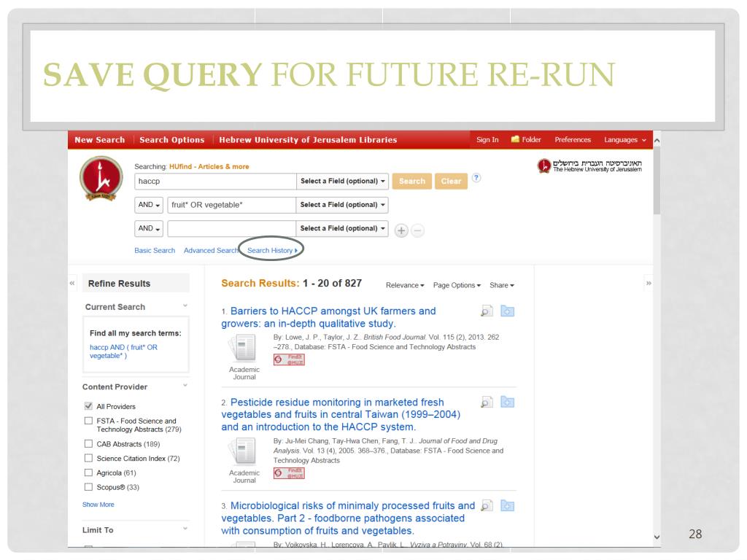
Task: Open first Select a Field dropdown
Action: coord(342,181)
